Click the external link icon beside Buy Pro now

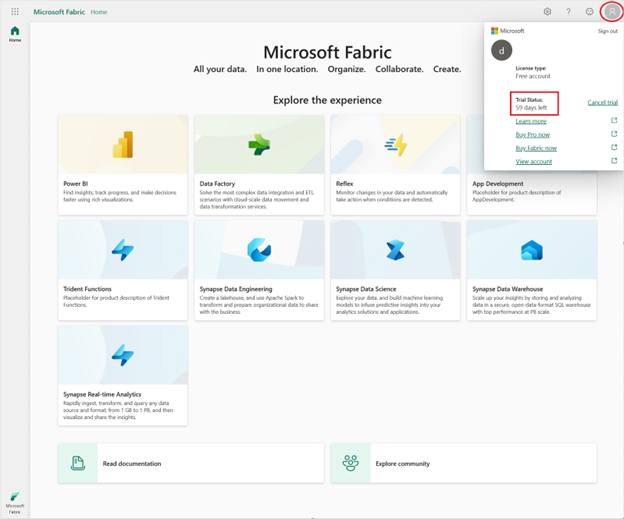614,134
